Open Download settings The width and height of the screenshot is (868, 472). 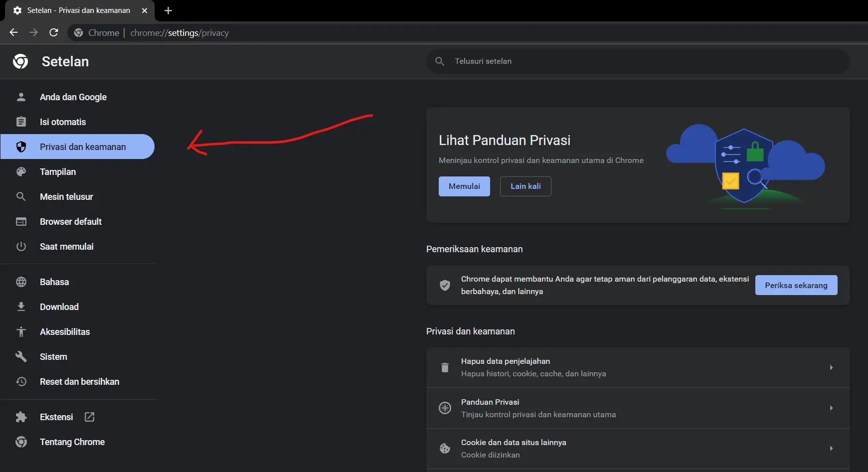(x=59, y=307)
